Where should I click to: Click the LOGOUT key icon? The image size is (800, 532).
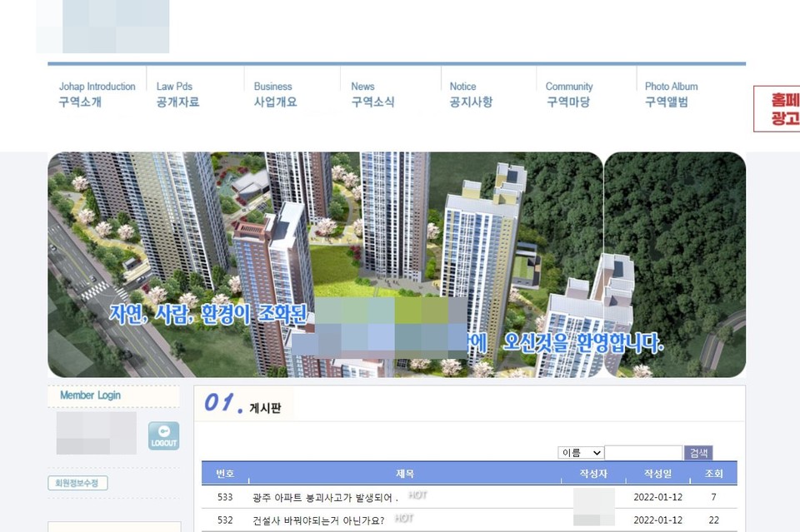coord(163,435)
